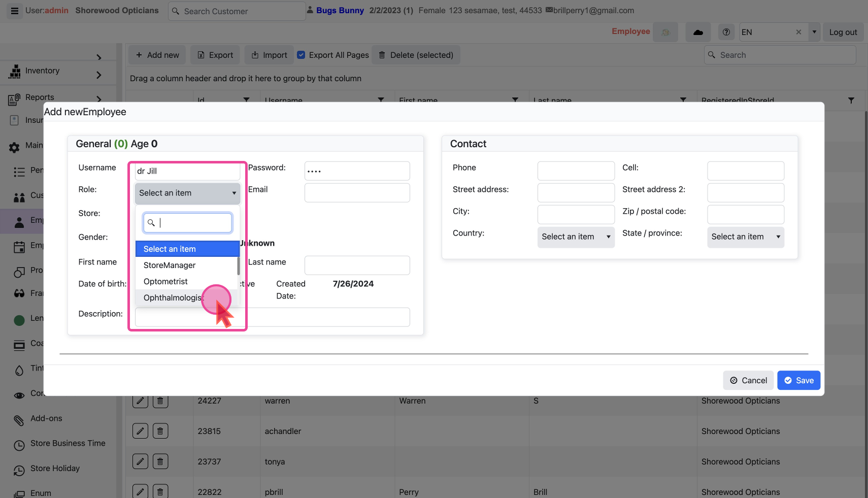Viewport: 868px width, 498px height.
Task: Open the Country dropdown
Action: [576, 237]
